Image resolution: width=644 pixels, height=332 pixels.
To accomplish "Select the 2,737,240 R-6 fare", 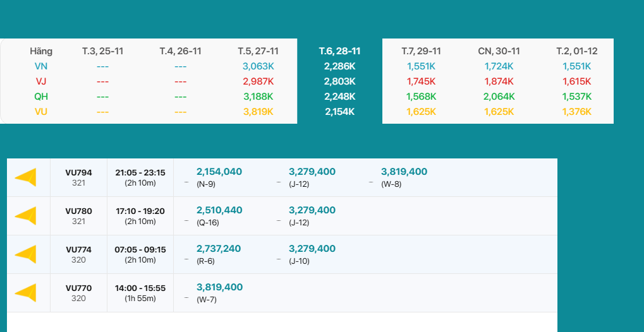I will (219, 249).
